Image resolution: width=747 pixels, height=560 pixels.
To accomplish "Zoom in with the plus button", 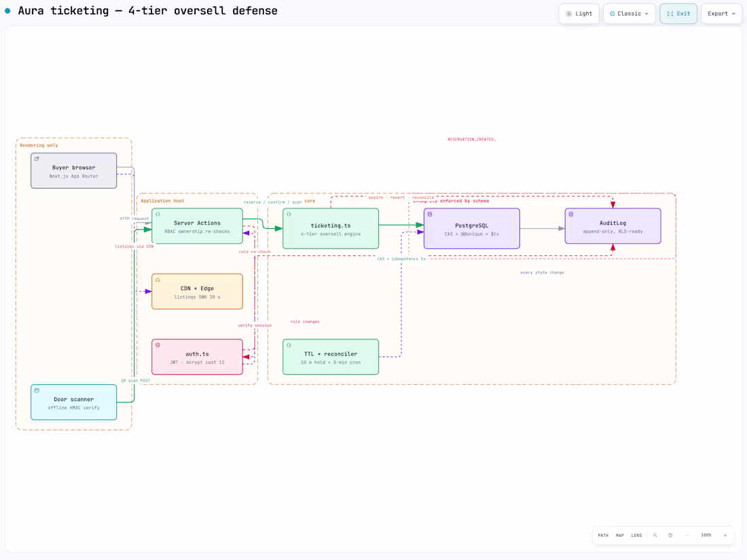I will pyautogui.click(x=725, y=536).
